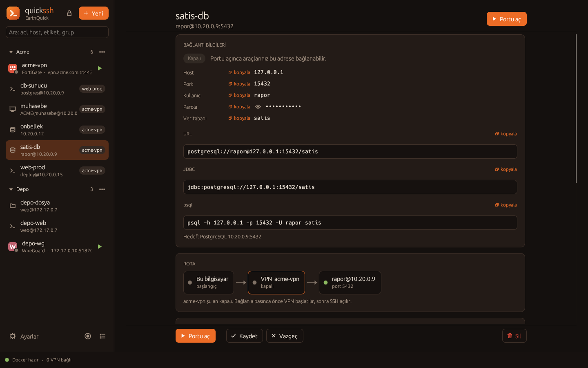Click the search field Ara: ad, host, etiket
The image size is (588, 368).
pyautogui.click(x=57, y=32)
